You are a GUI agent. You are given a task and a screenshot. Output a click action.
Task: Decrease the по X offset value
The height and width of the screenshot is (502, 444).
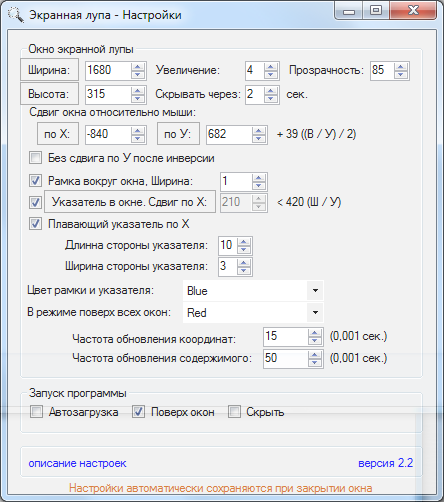coord(138,138)
